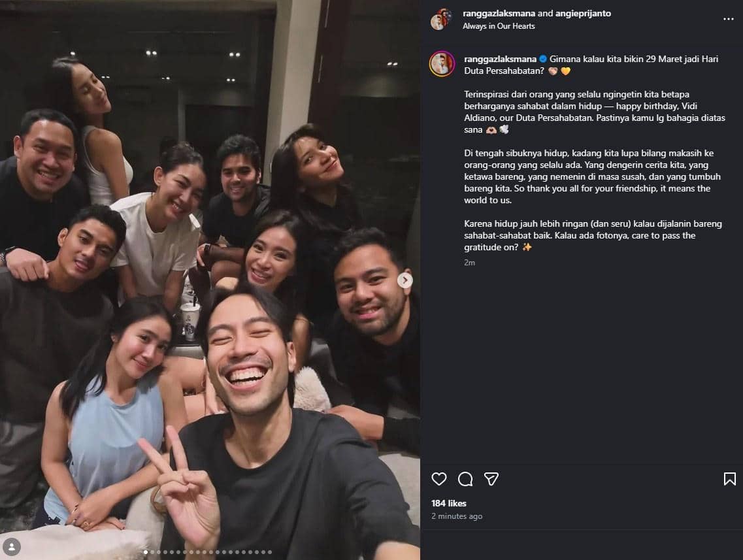Click the 2m timestamp under the caption
This screenshot has width=743, height=560.
468,262
